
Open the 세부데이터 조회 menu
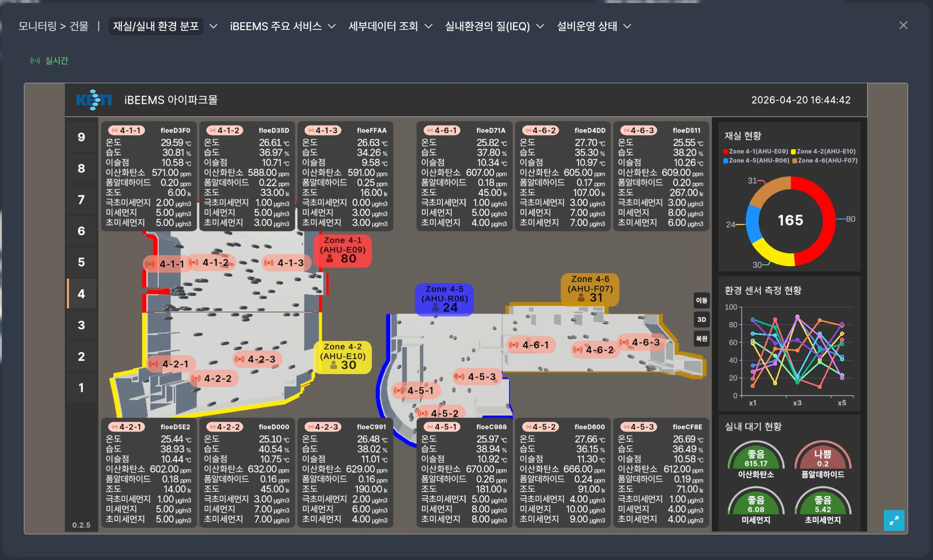coord(383,26)
